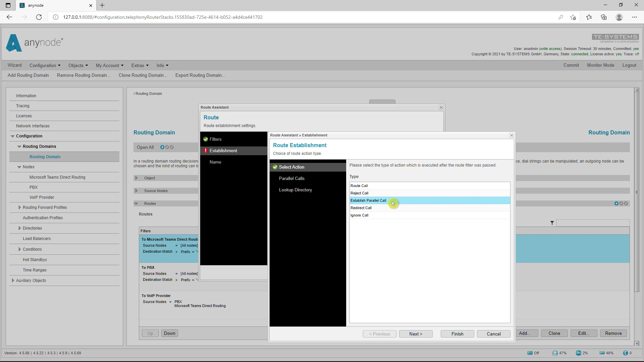Click Remove button for routes

[613, 333]
